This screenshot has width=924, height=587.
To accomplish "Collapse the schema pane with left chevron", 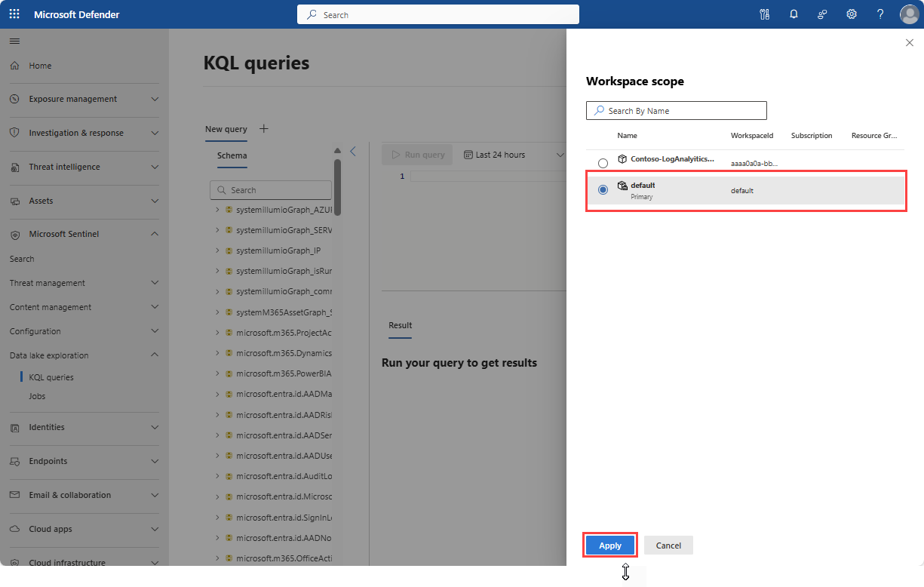I will (353, 152).
